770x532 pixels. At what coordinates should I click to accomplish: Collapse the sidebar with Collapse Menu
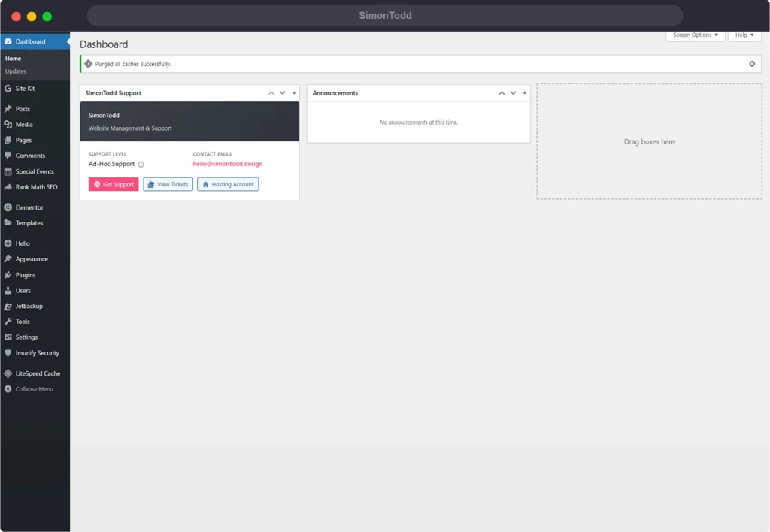[x=29, y=389]
